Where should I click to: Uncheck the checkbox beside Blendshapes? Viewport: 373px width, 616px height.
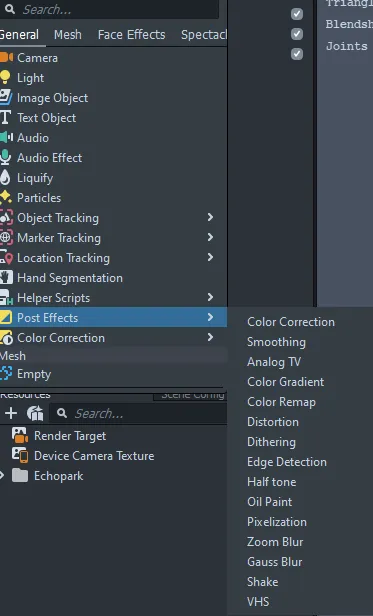297,34
